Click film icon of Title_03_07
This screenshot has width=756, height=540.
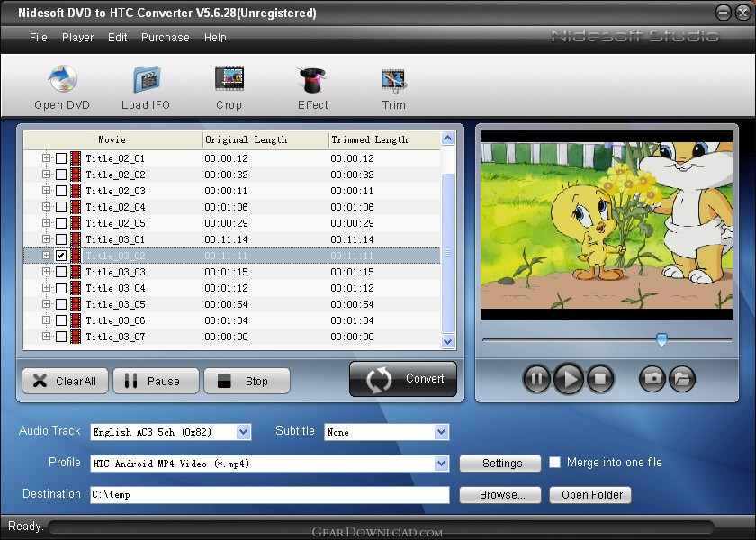pyautogui.click(x=76, y=336)
